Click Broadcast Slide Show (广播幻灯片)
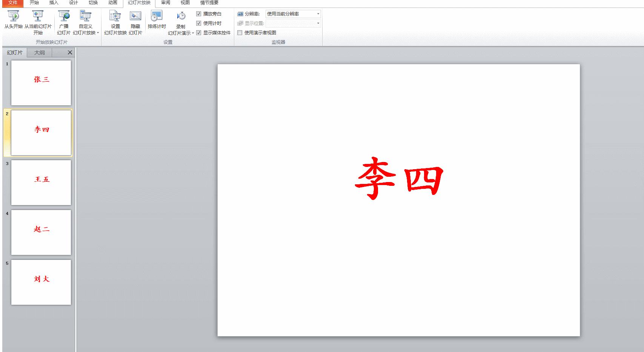 click(64, 23)
